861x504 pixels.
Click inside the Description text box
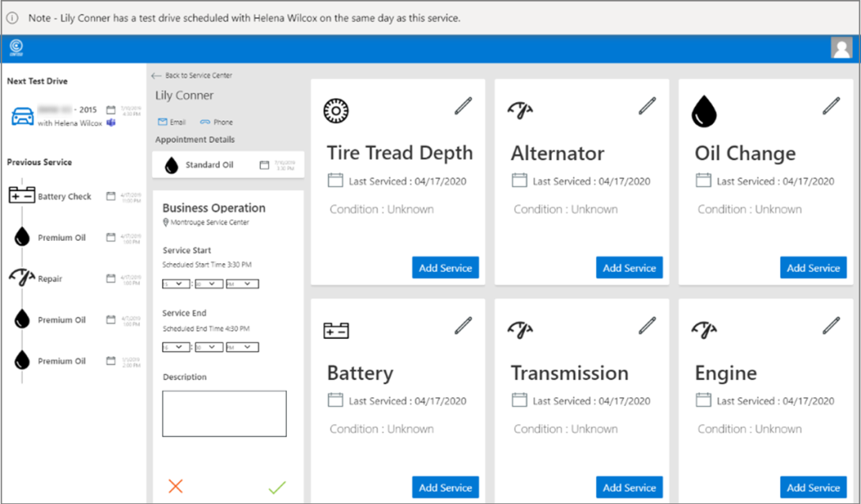click(224, 413)
